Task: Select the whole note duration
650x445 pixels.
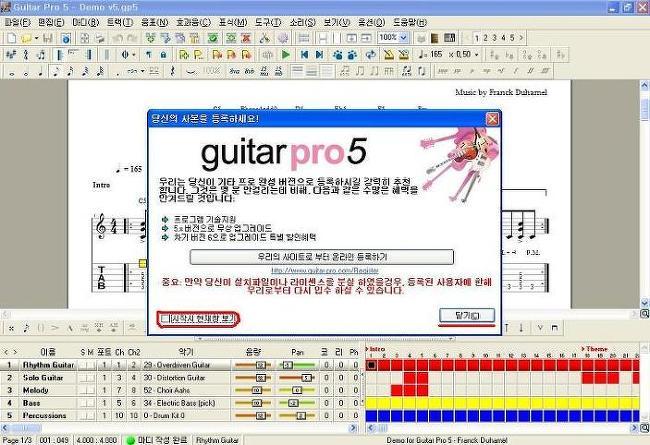Action: pos(12,72)
